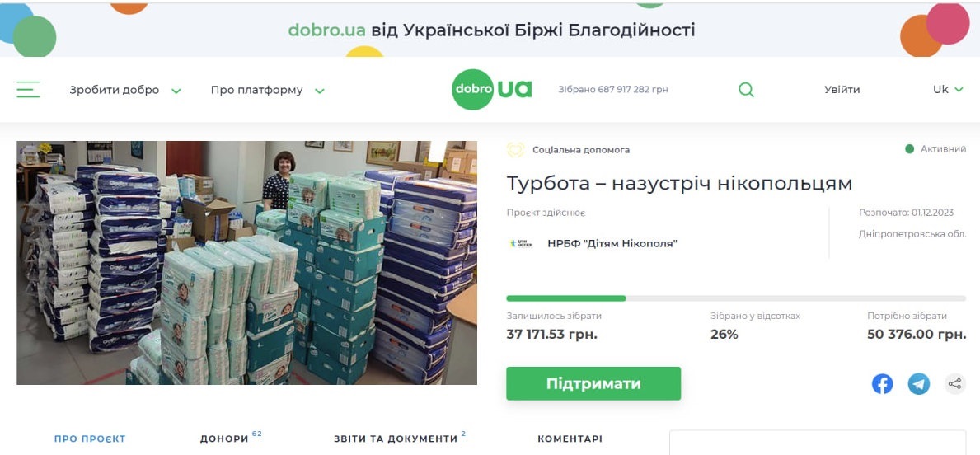
Task: Click the generic share icon
Action: pos(954,384)
